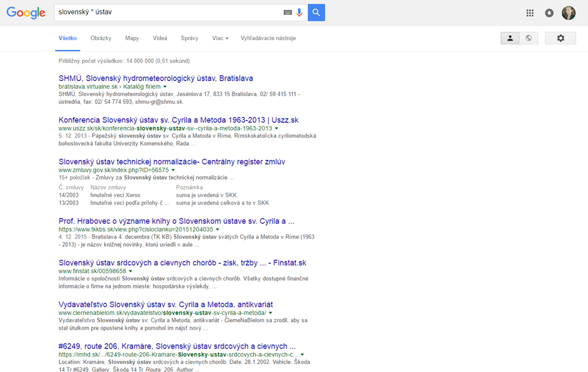Expand the arrow beside zmluvy.gov.sk URL
This screenshot has height=372, width=588.
[x=173, y=170]
